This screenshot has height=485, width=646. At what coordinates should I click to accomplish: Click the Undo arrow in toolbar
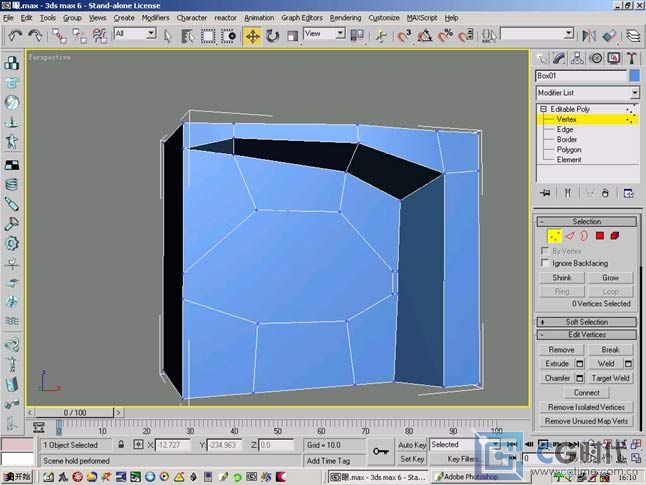[x=15, y=36]
